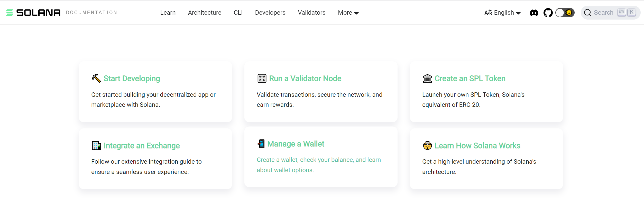The image size is (644, 210).
Task: Click the DOCUMENTATION header text
Action: point(91,13)
